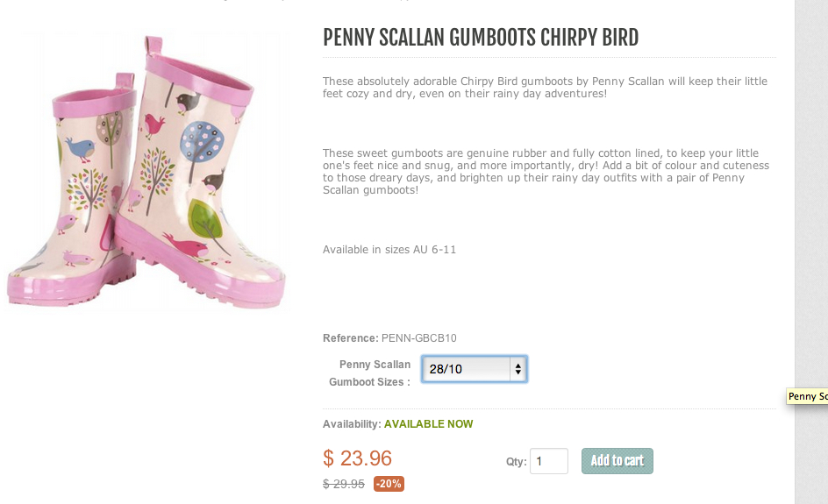Viewport: 828px width, 504px height.
Task: Click the -20% discount badge
Action: point(389,484)
